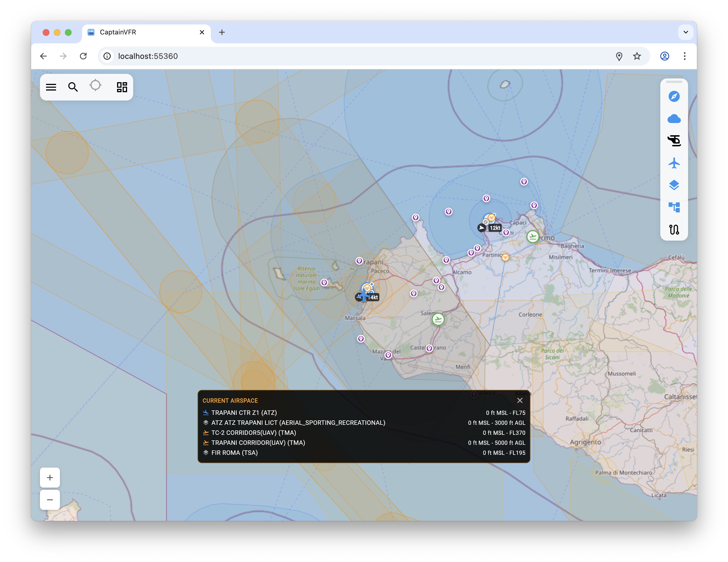Open the hamburger menu in map toolbar
Screen dimensions: 728x562
coord(51,87)
